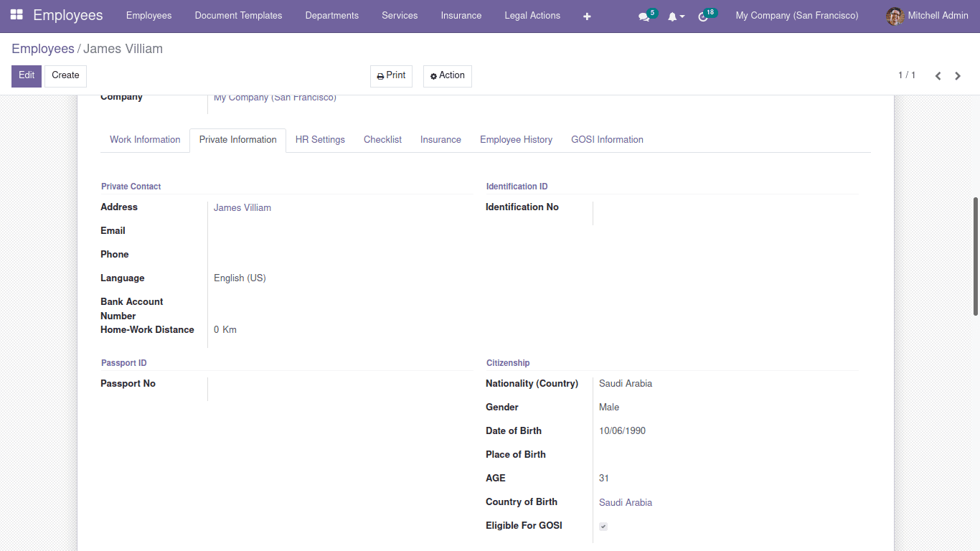Click the vertical scrollbar on the right

[974, 215]
